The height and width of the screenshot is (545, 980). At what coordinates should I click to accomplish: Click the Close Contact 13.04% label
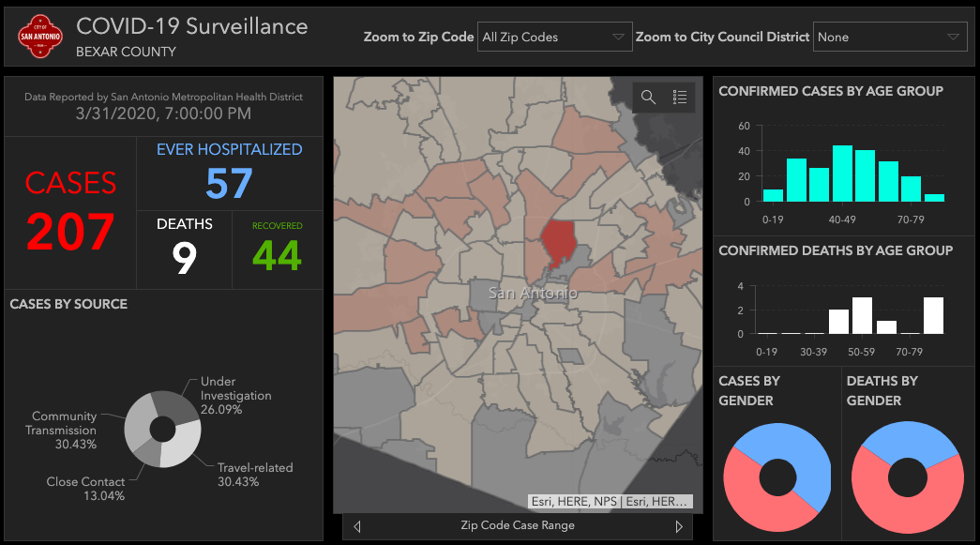coord(85,488)
